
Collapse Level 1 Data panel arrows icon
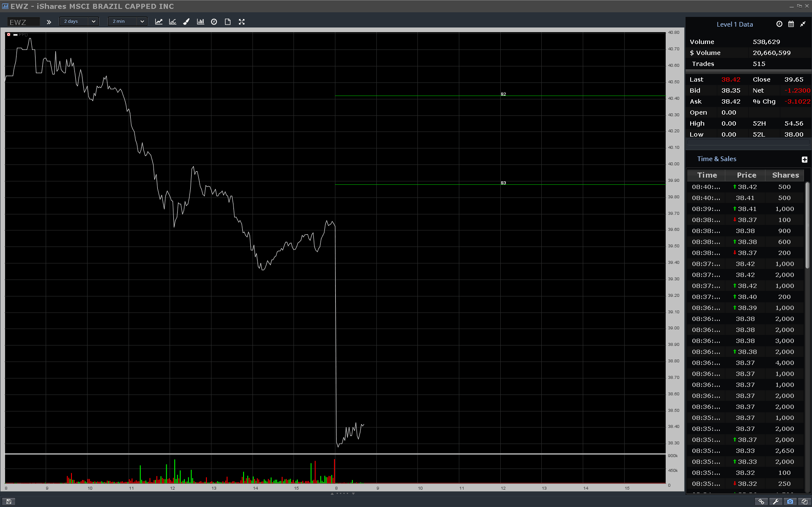click(x=803, y=24)
